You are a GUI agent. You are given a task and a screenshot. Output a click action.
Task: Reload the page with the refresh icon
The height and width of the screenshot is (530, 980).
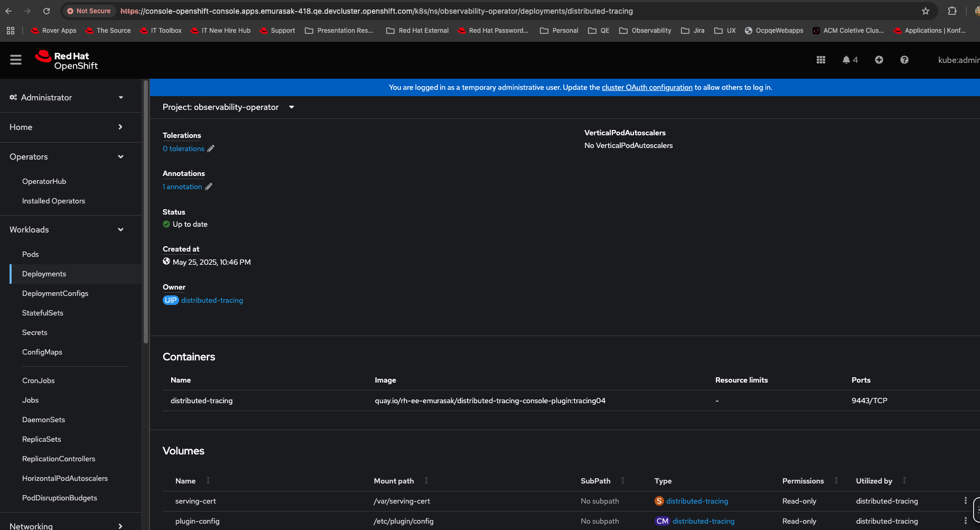click(x=46, y=11)
